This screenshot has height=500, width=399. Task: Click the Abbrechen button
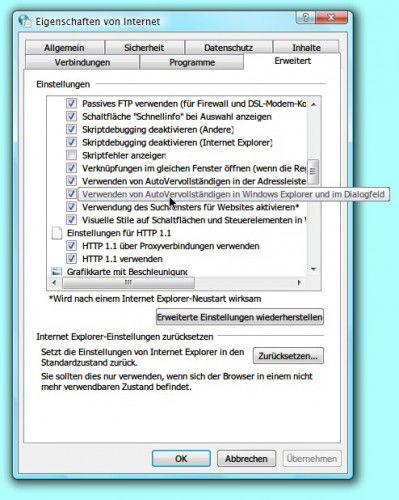(246, 459)
